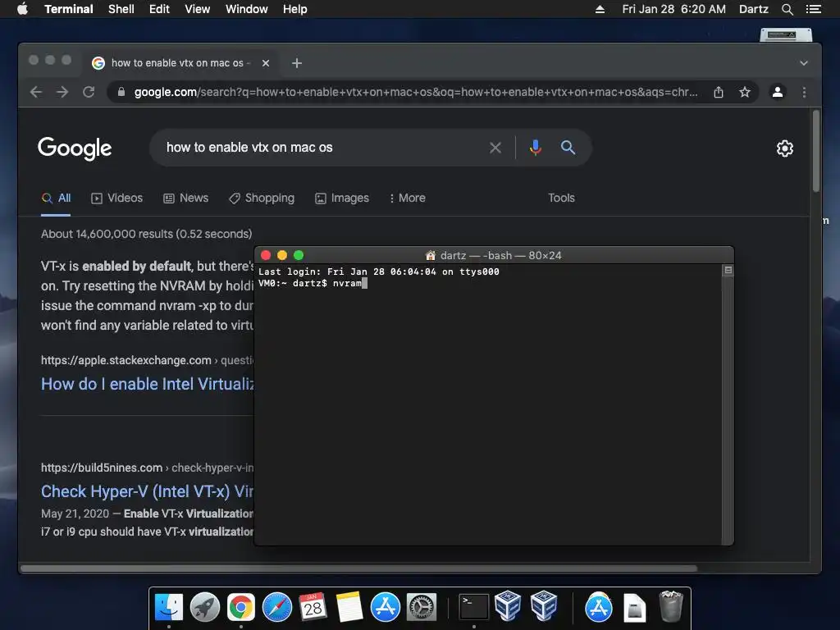The width and height of the screenshot is (840, 630).
Task: Open the Dartz user menu
Action: [753, 9]
